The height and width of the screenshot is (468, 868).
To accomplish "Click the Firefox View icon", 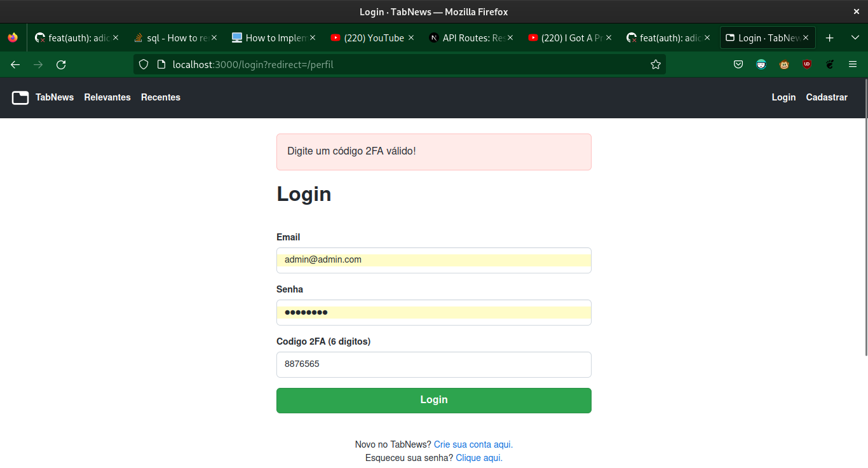I will [x=13, y=38].
